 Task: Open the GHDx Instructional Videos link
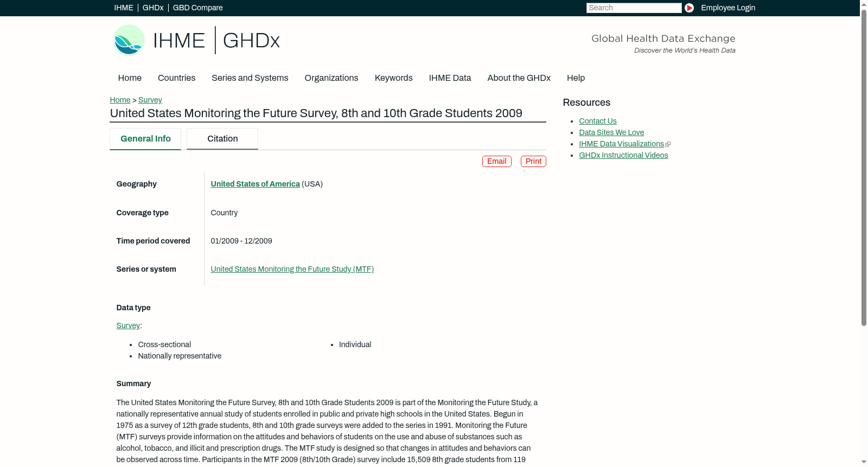(x=623, y=155)
